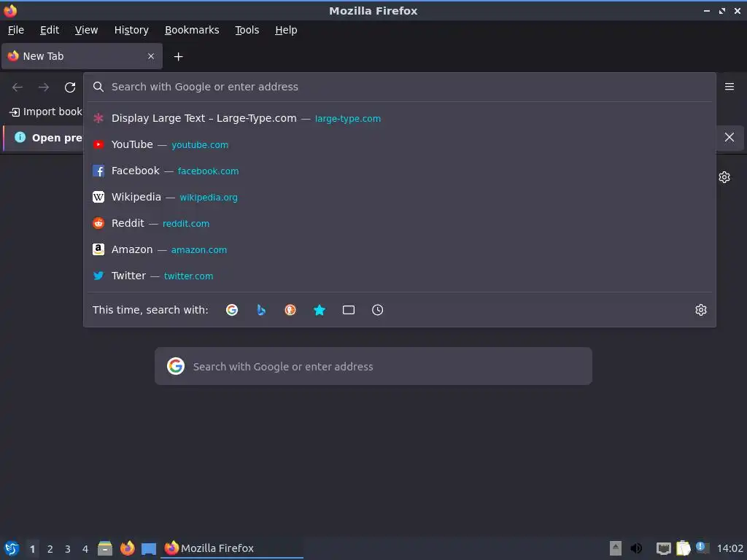Open the twitter.com suggestion link
This screenshot has width=747, height=560.
(189, 276)
